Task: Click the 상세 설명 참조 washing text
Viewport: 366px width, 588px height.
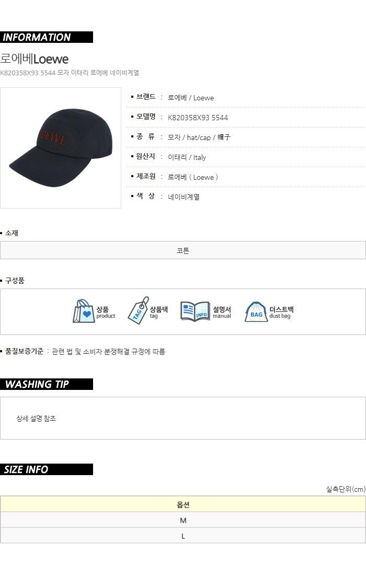Action: pos(36,418)
